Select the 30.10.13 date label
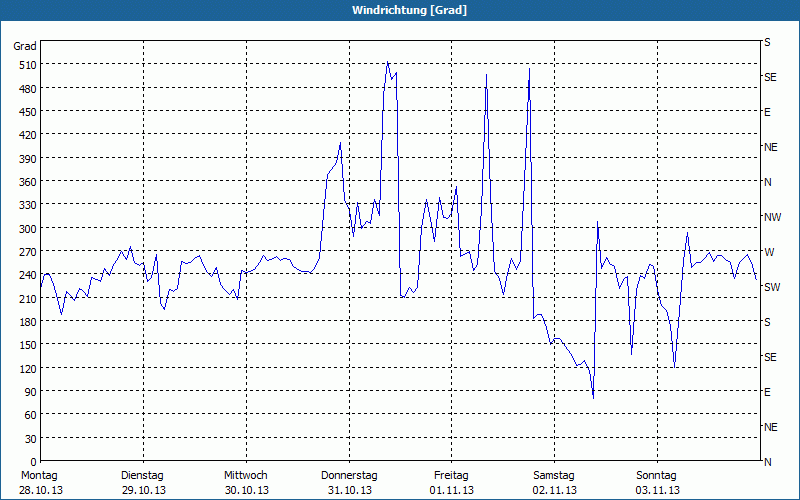 246,491
